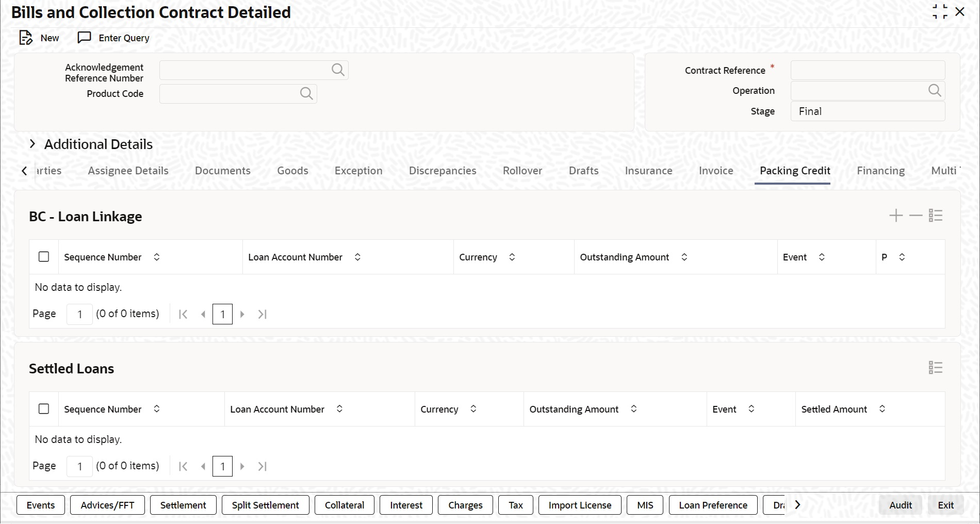
Task: Click the Enter Query icon
Action: (84, 38)
